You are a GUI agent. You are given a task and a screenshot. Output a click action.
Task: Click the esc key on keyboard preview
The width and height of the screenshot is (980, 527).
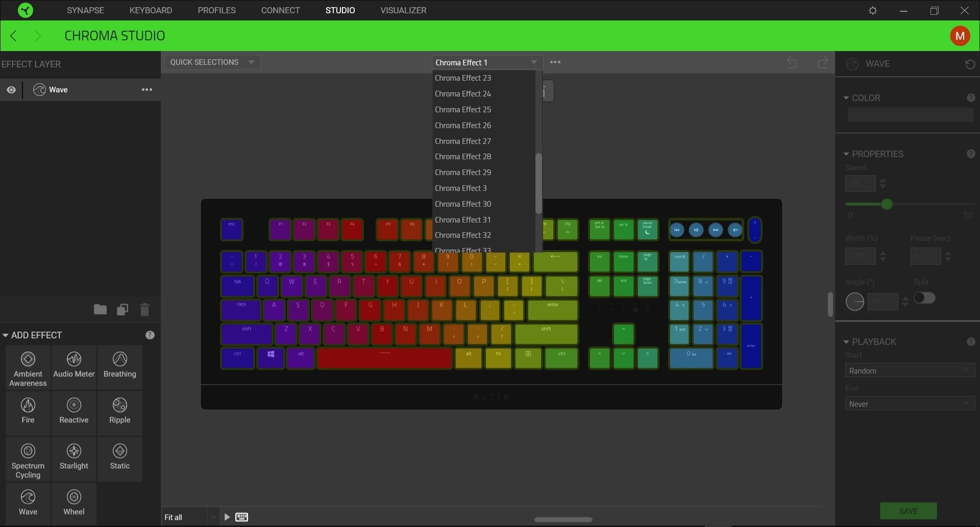[x=232, y=230]
